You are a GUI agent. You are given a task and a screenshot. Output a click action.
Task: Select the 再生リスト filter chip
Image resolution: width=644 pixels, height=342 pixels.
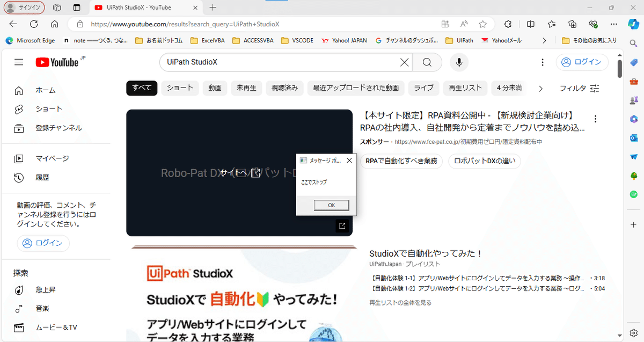pos(466,88)
